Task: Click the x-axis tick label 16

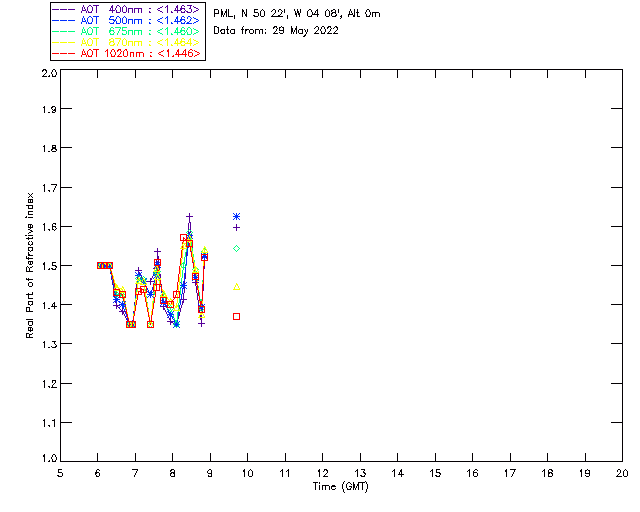Action: click(x=473, y=473)
